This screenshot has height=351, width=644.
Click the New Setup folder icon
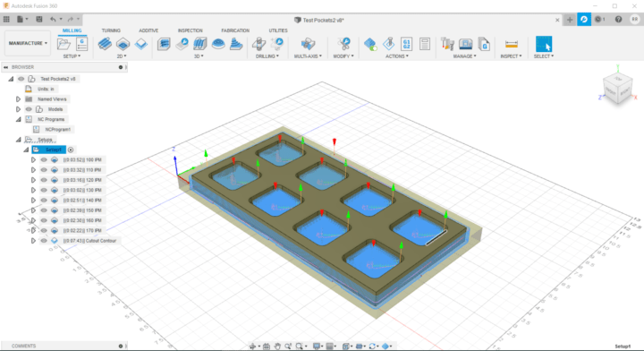coord(64,44)
